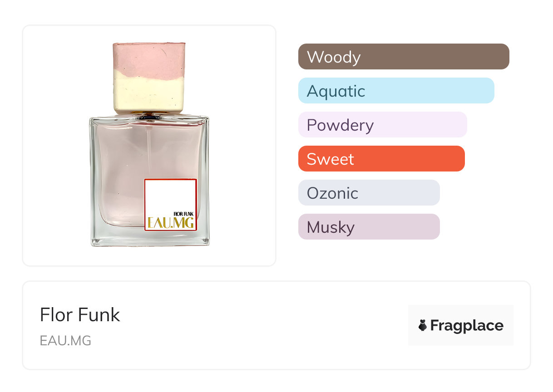Viewport: 553px width, 392px height.
Task: Select the Ozonic accord bar
Action: [x=369, y=193]
